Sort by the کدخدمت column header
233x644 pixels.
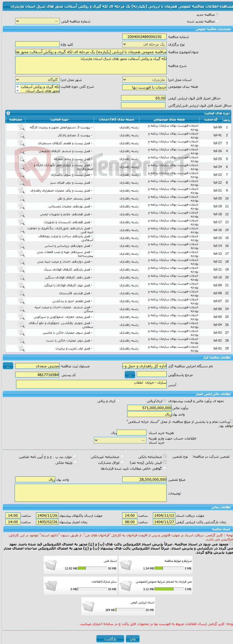click(x=211, y=119)
